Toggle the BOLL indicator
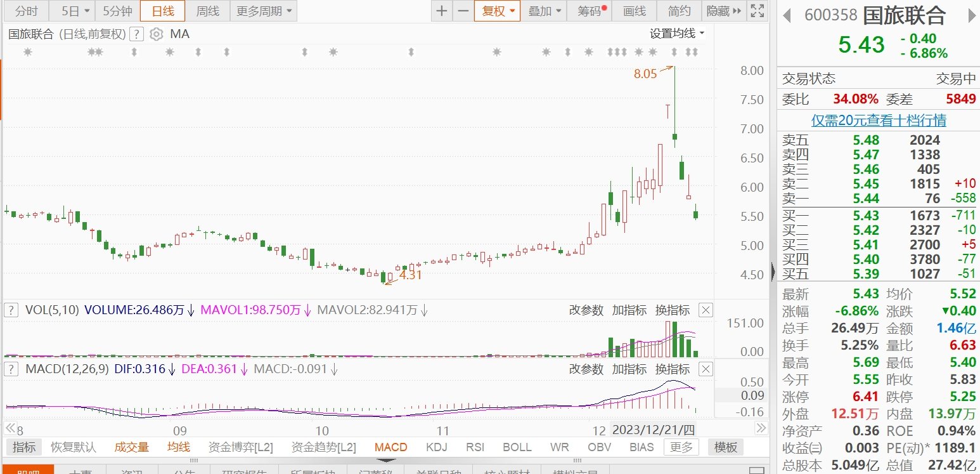This screenshot has height=474, width=980. coord(517,447)
